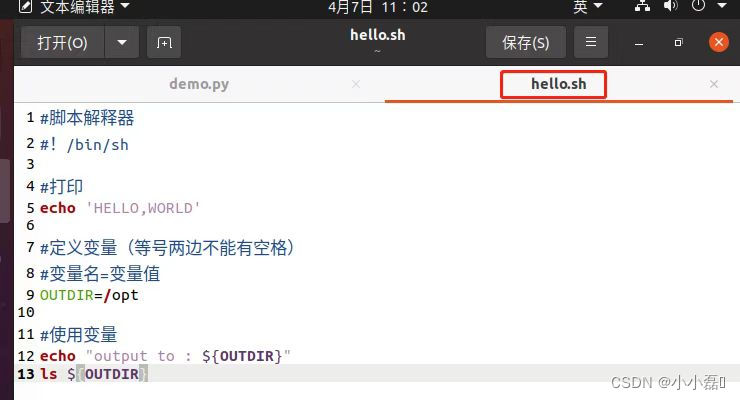Expand the system menu arrow at top right
The height and width of the screenshot is (400, 740).
pyautogui.click(x=722, y=6)
